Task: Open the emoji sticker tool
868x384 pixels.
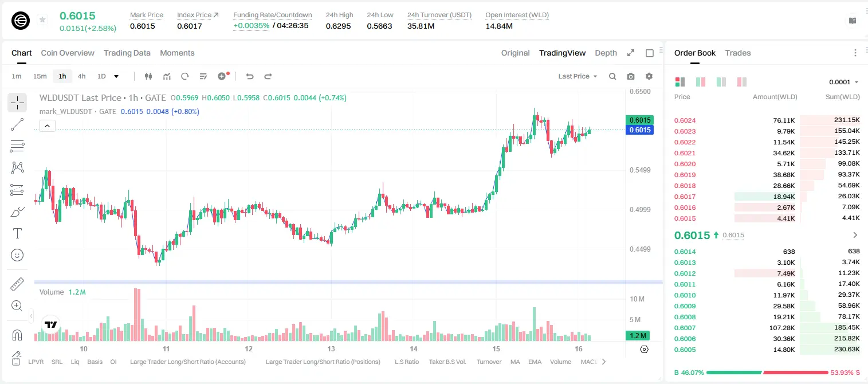Action: click(x=17, y=255)
